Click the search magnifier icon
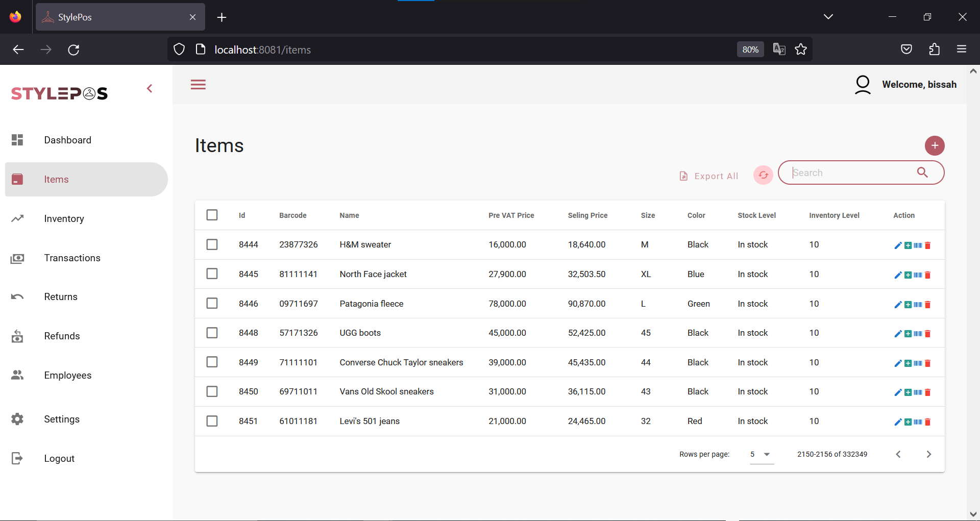 point(923,172)
